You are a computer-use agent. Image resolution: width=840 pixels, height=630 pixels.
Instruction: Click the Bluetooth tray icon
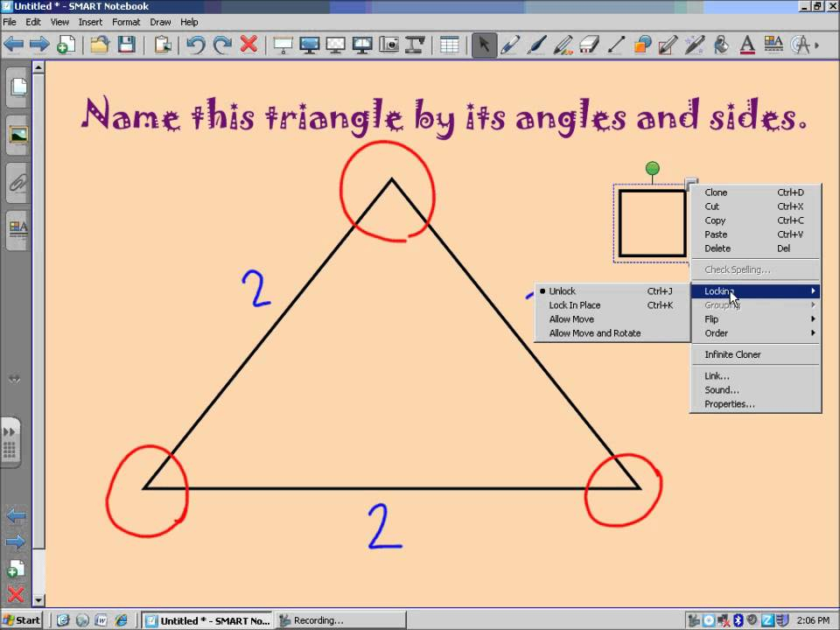[738, 619]
